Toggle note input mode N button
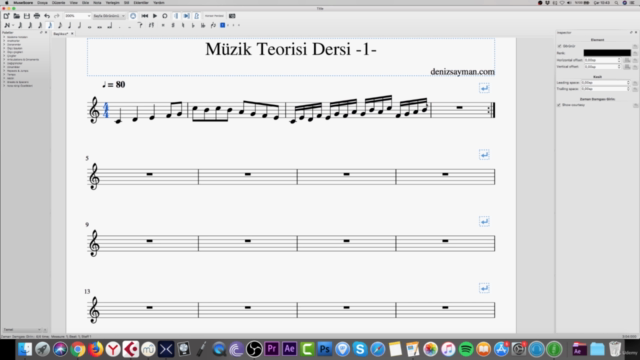Image resolution: width=640 pixels, height=360 pixels. click(7, 25)
